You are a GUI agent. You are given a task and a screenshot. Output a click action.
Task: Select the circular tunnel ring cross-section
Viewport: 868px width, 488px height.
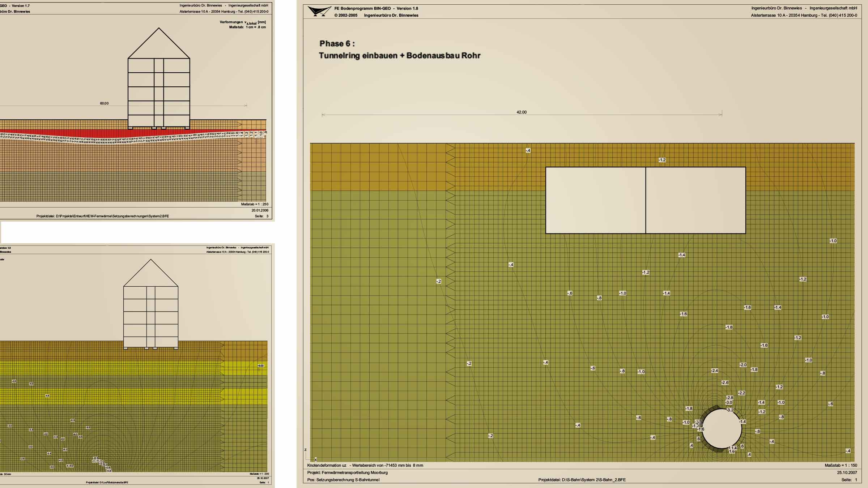click(722, 429)
